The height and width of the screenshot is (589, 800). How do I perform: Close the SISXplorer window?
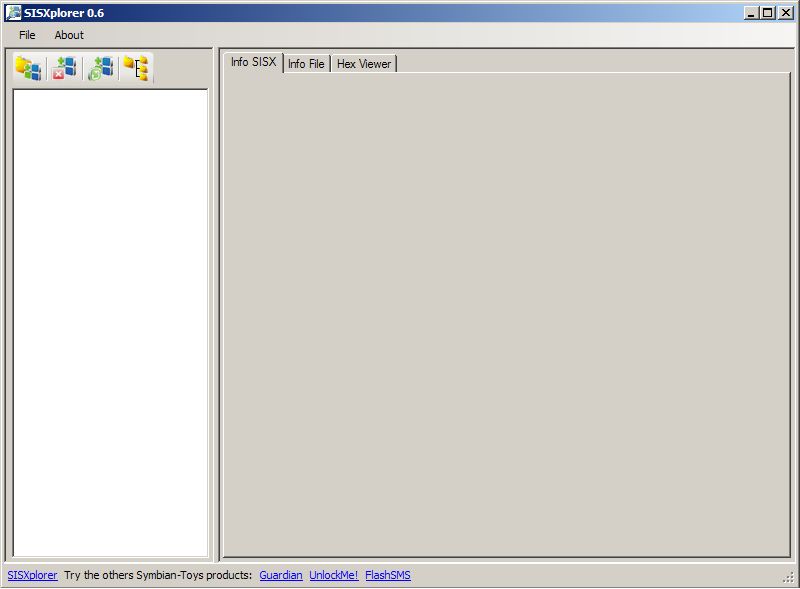(786, 13)
